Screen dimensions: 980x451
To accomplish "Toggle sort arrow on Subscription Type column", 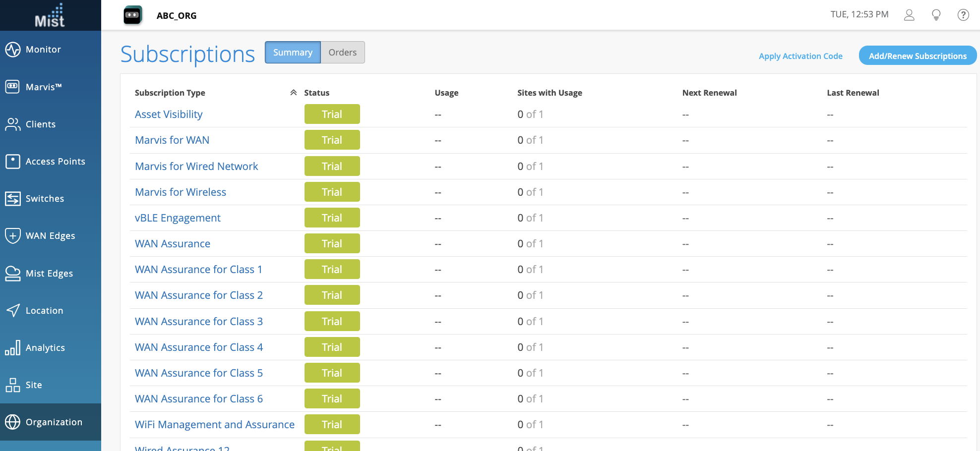I will (294, 93).
